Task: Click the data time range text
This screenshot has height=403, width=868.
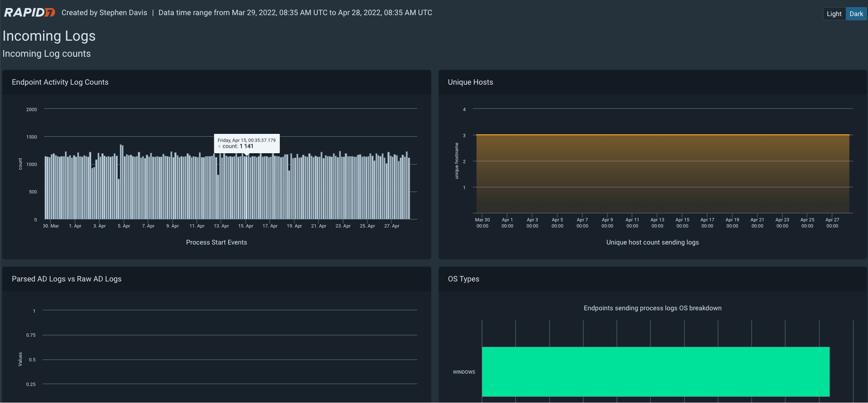Action: pos(295,13)
